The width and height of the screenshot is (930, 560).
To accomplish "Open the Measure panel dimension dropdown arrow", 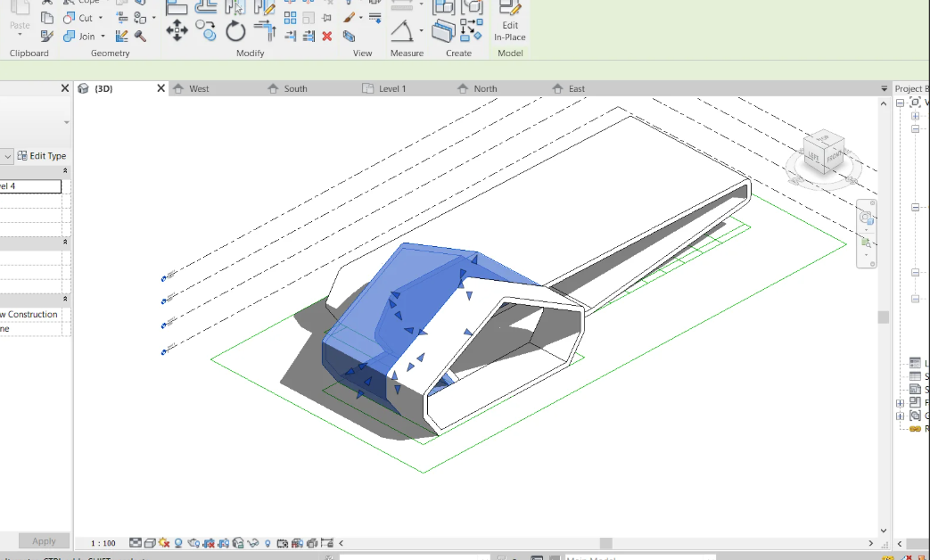I will click(x=421, y=30).
